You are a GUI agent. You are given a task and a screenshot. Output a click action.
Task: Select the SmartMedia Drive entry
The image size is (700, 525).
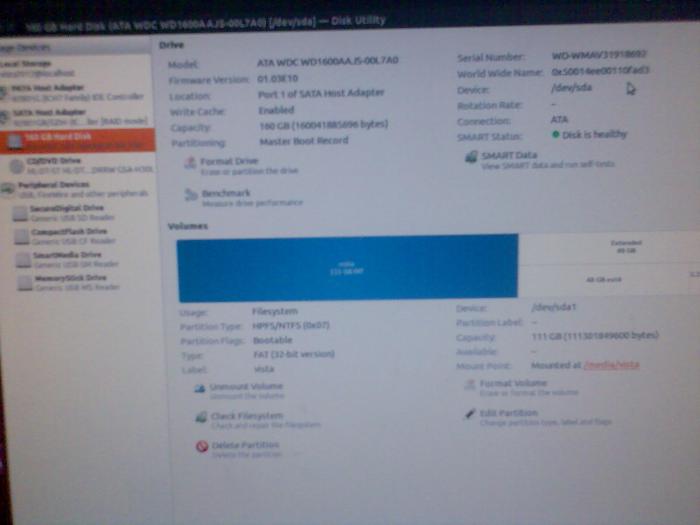coord(69,259)
